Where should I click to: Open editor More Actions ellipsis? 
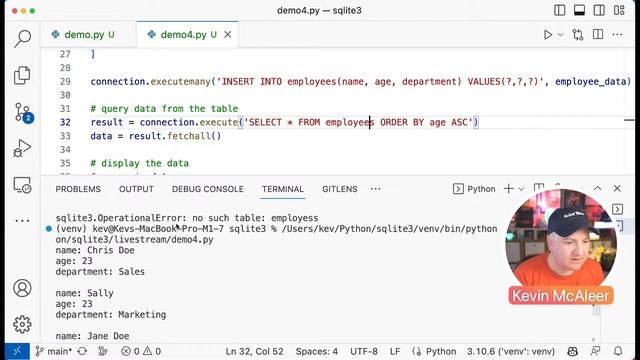point(617,35)
